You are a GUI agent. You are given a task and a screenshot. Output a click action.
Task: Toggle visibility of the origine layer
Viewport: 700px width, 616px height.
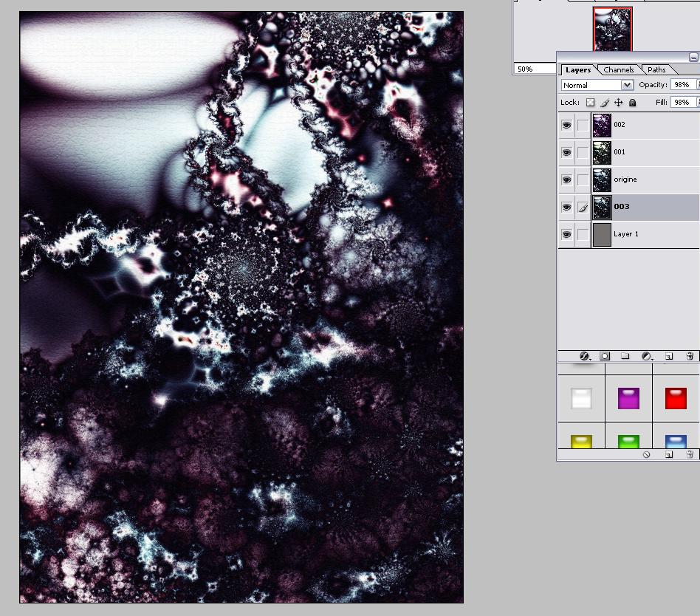click(566, 180)
